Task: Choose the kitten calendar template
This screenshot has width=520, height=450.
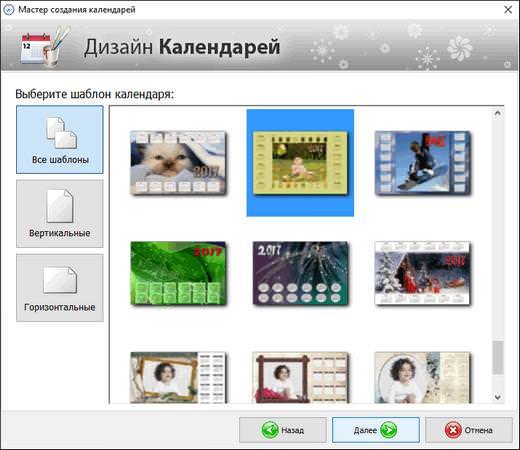Action: pyautogui.click(x=178, y=163)
